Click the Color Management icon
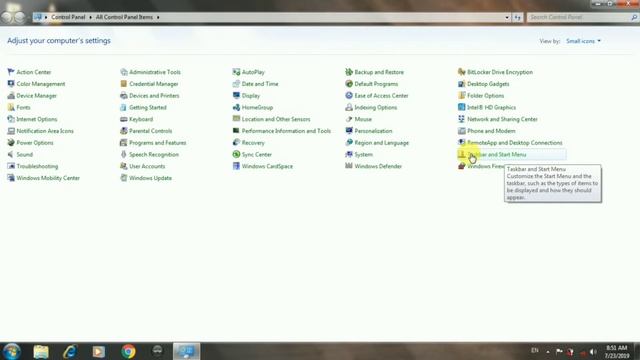The image size is (640, 360). point(11,84)
